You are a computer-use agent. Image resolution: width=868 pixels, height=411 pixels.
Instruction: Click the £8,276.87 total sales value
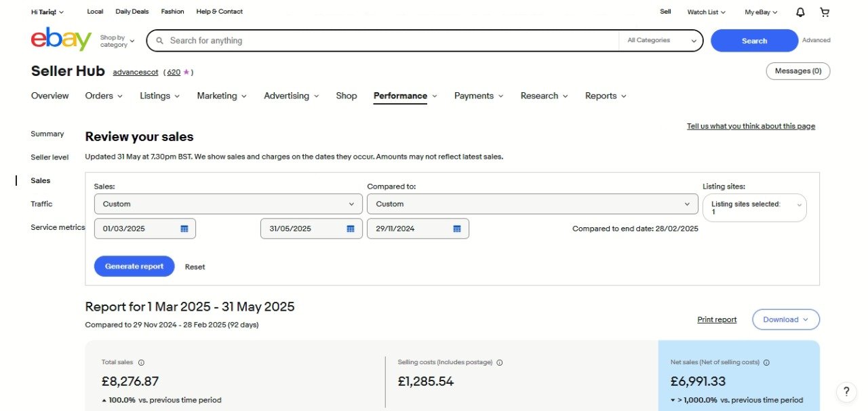coord(130,382)
